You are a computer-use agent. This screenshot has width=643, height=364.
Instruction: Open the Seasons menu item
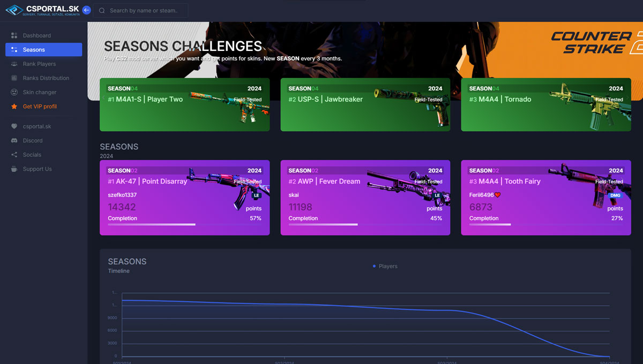(43, 50)
